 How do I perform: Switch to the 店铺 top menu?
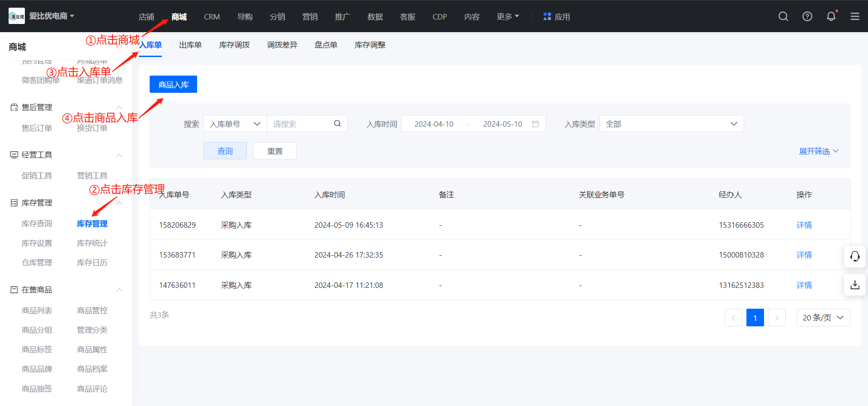146,17
